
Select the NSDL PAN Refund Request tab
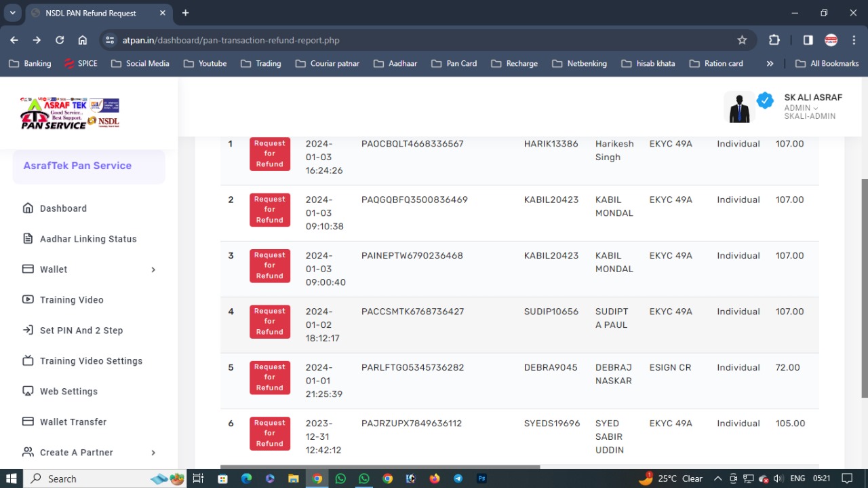pos(90,13)
